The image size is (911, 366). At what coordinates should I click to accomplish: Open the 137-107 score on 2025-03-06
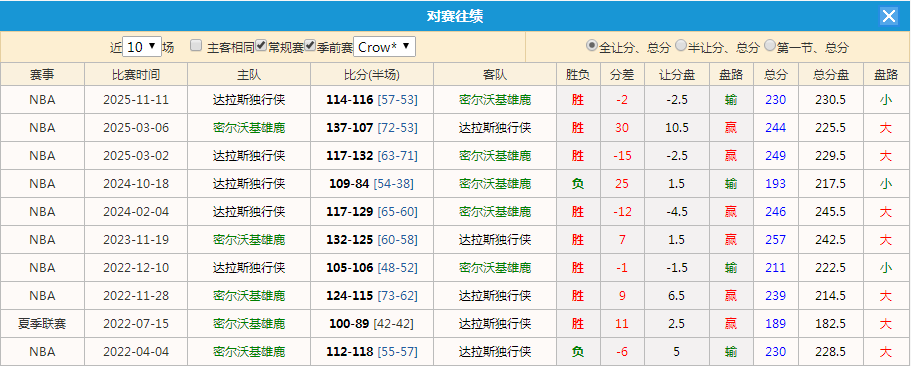[349, 128]
